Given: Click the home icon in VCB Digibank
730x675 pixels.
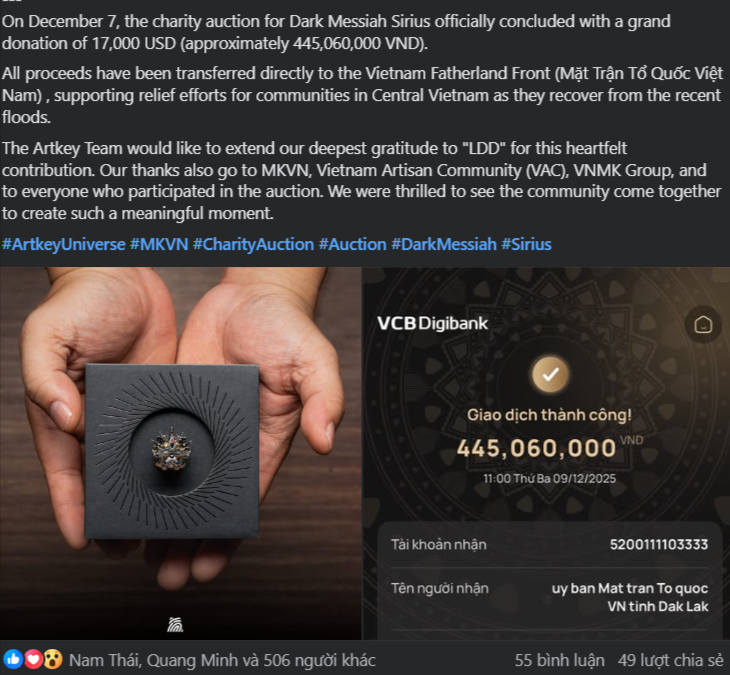Looking at the screenshot, I should coord(703,324).
